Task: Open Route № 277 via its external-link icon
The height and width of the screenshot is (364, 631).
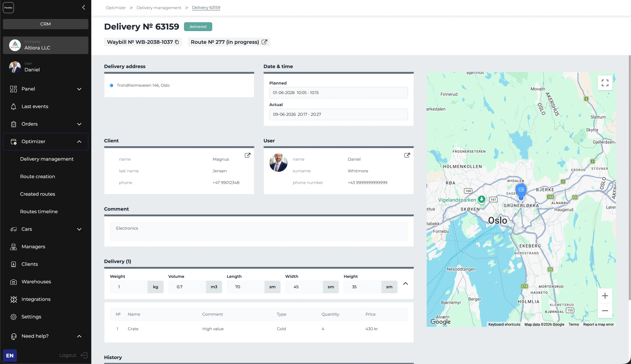Action: pyautogui.click(x=264, y=42)
